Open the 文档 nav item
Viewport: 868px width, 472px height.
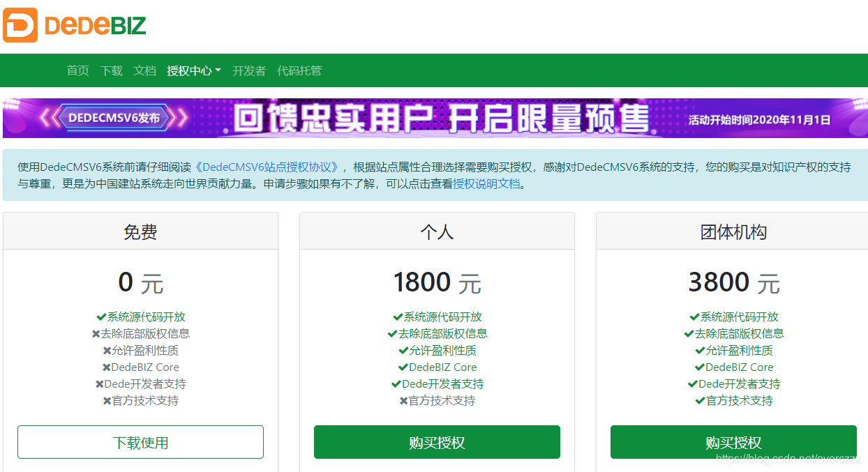(145, 70)
